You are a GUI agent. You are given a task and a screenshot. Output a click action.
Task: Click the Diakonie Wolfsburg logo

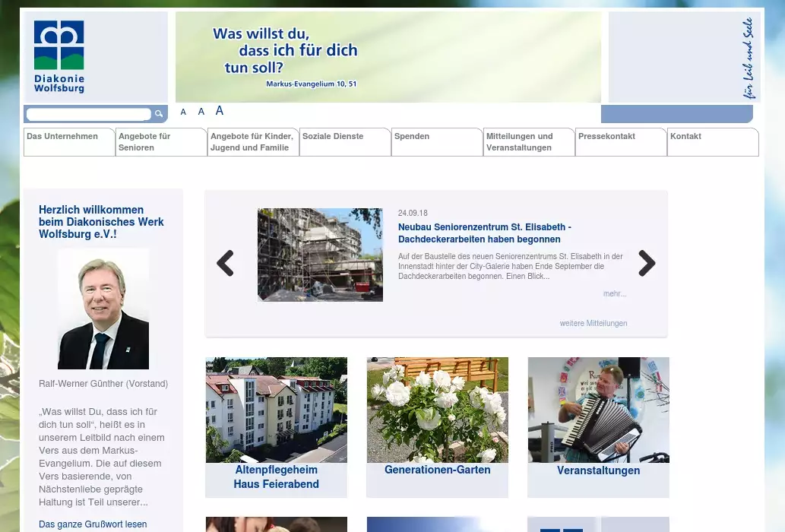coord(59,57)
